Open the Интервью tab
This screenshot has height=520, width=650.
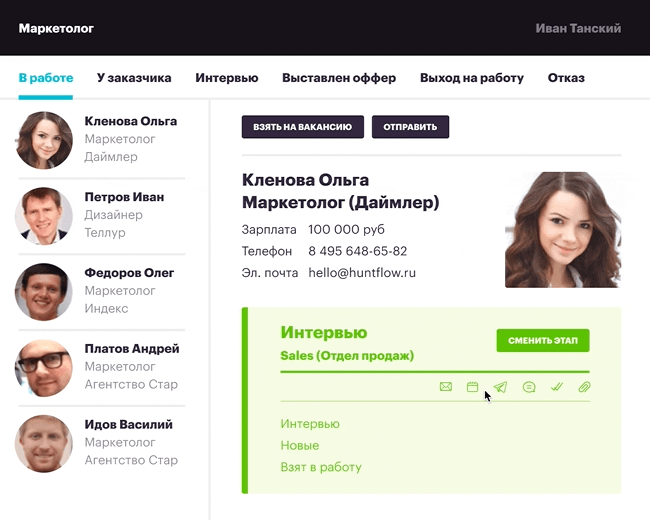tap(227, 78)
